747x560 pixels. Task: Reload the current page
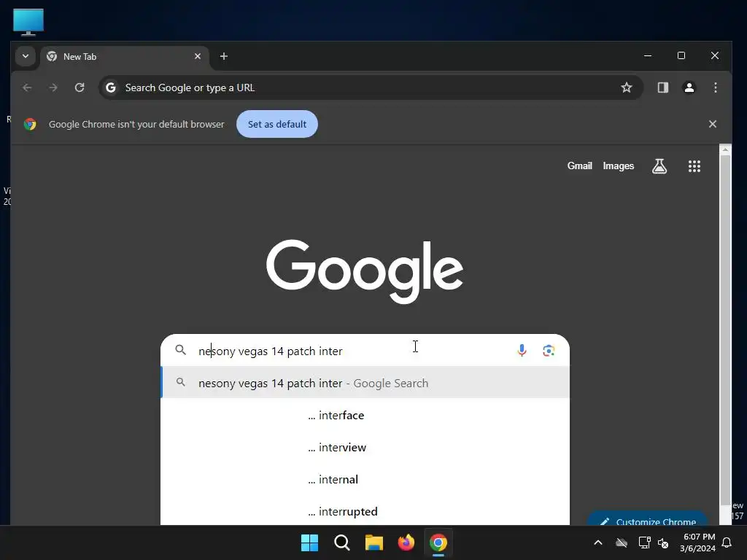click(x=80, y=87)
